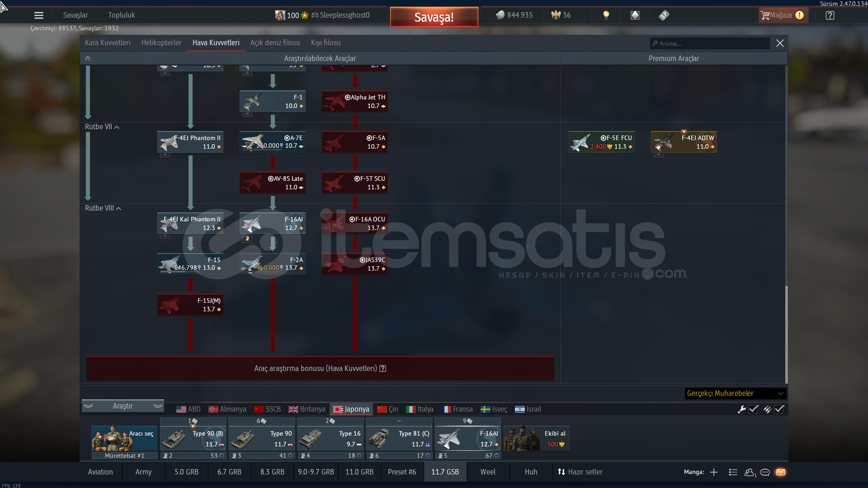
Task: Click the wrench auto-repair icon
Action: (x=741, y=409)
